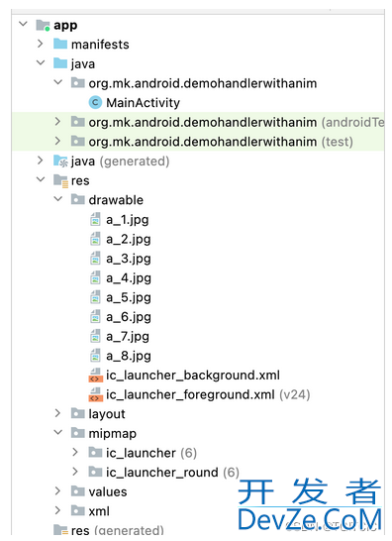Select the xml folder label
Screen dimensions: 392x541
click(x=99, y=510)
